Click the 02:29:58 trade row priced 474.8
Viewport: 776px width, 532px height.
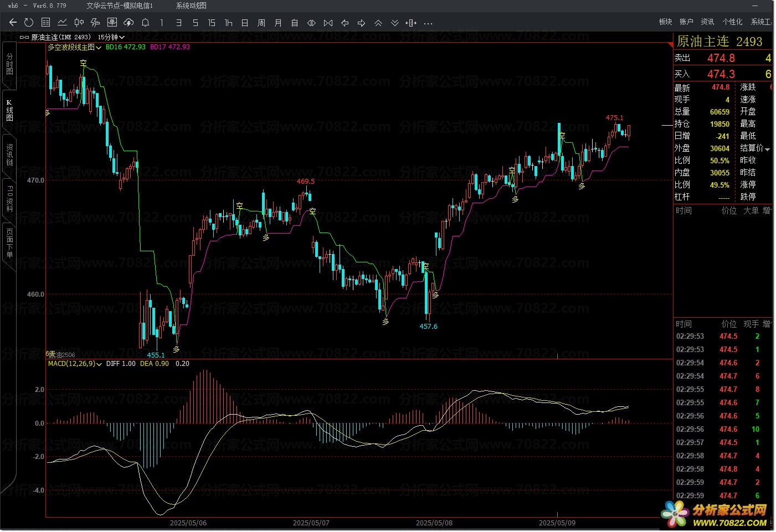[723, 469]
